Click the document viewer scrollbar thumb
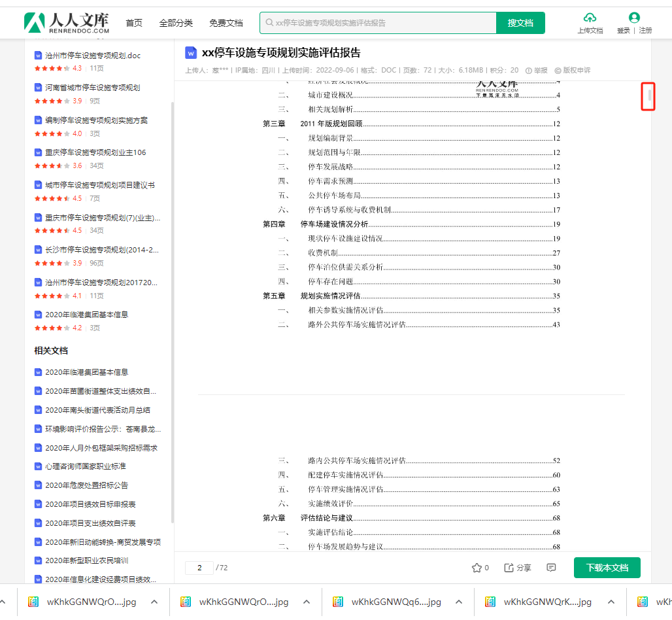This screenshot has width=672, height=620. [649, 97]
